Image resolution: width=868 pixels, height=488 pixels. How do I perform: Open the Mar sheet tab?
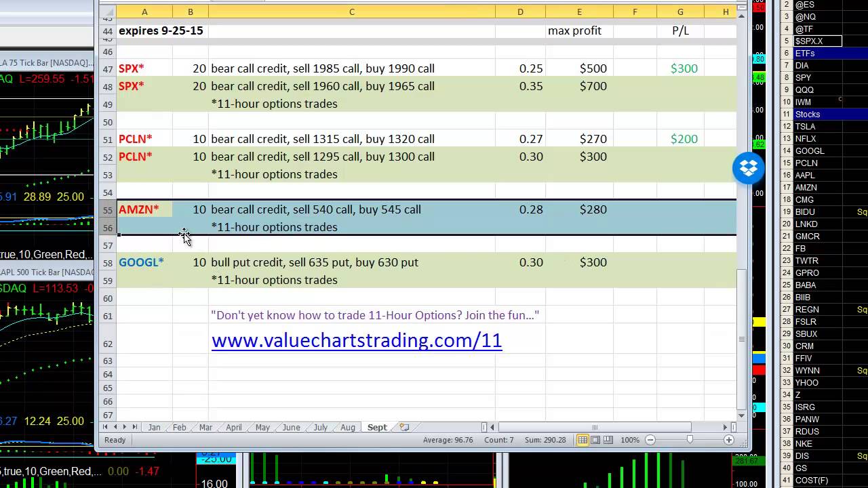[205, 427]
